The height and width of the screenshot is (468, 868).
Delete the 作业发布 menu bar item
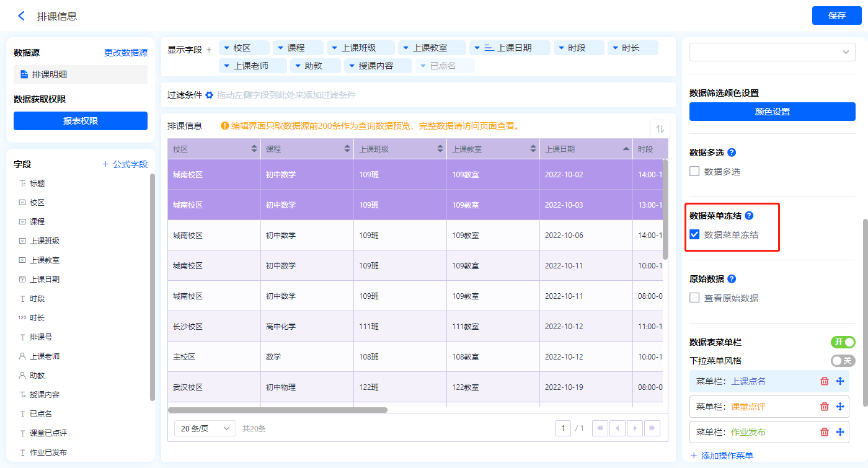coord(825,432)
